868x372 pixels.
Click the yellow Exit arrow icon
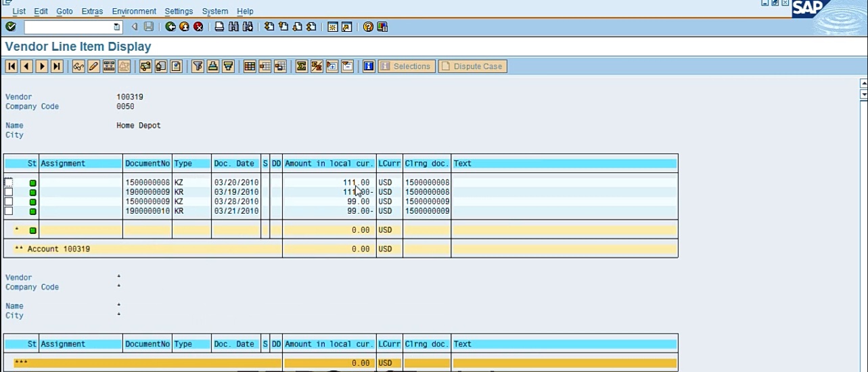[184, 27]
